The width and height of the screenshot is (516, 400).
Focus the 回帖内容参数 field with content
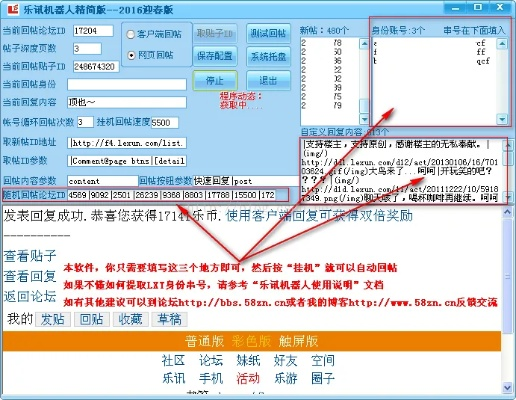103,181
